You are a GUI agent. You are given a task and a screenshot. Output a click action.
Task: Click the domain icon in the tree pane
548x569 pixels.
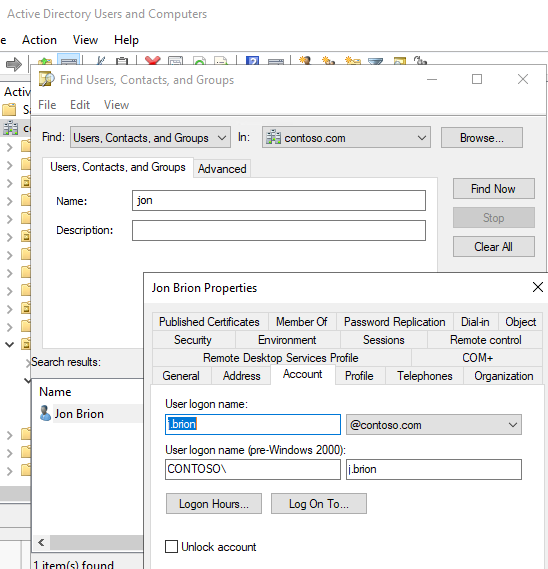(11, 128)
